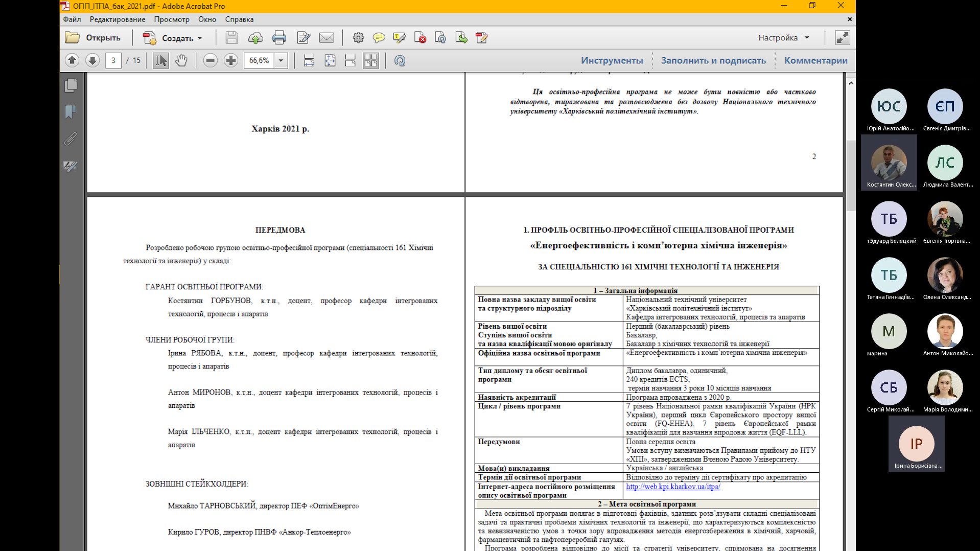Click the page number input field
The image size is (980, 551).
click(x=113, y=60)
